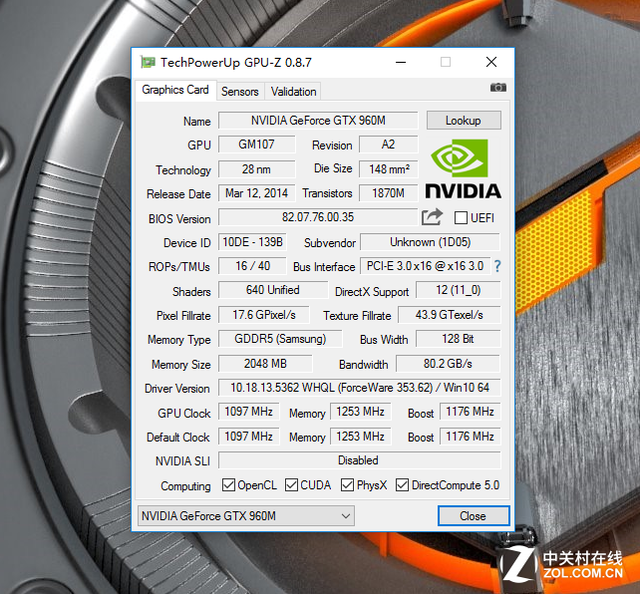Image resolution: width=640 pixels, height=594 pixels.
Task: Click the Default Clock field 1097 MHz
Action: pos(249,436)
